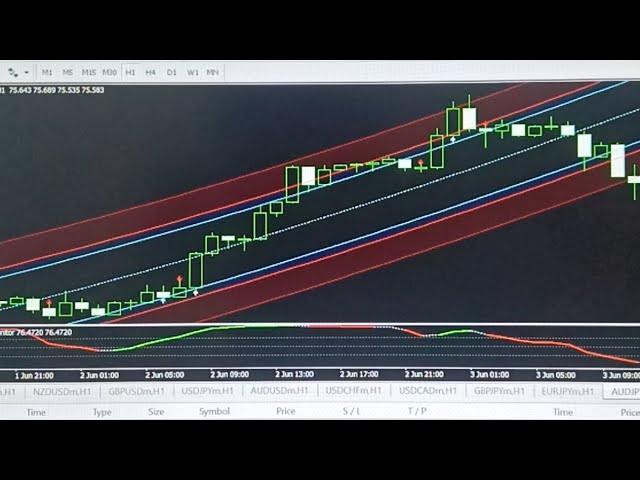Viewport: 640px width, 480px height.
Task: Switch chart to M1 timeframe
Action: click(47, 72)
